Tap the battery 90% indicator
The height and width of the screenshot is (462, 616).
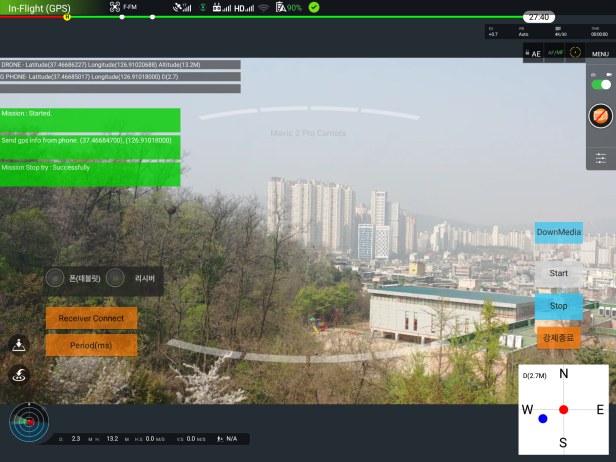[288, 8]
